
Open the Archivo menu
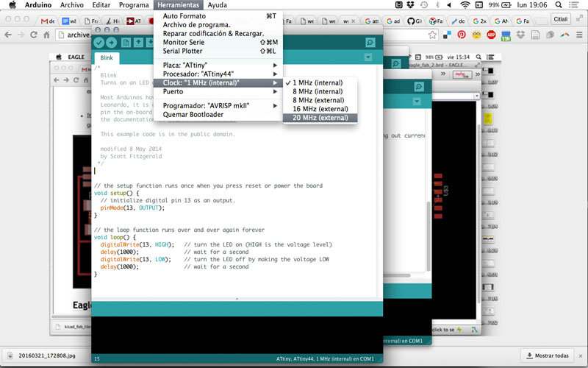(x=71, y=5)
